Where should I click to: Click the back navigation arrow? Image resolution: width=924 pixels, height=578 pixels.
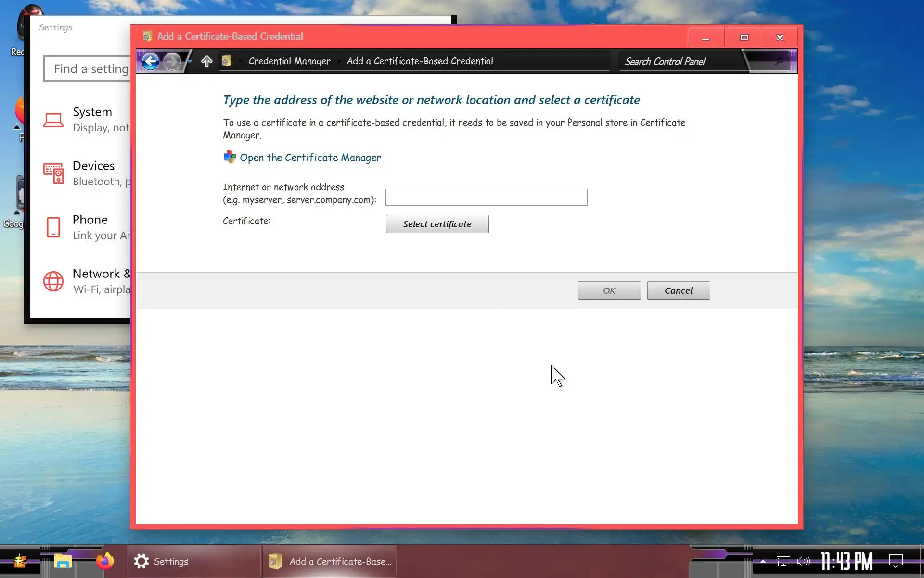(x=151, y=61)
